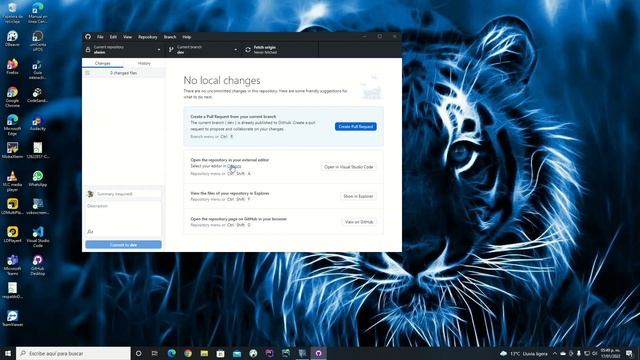The height and width of the screenshot is (360, 640).
Task: Open the Repository menu
Action: (147, 37)
